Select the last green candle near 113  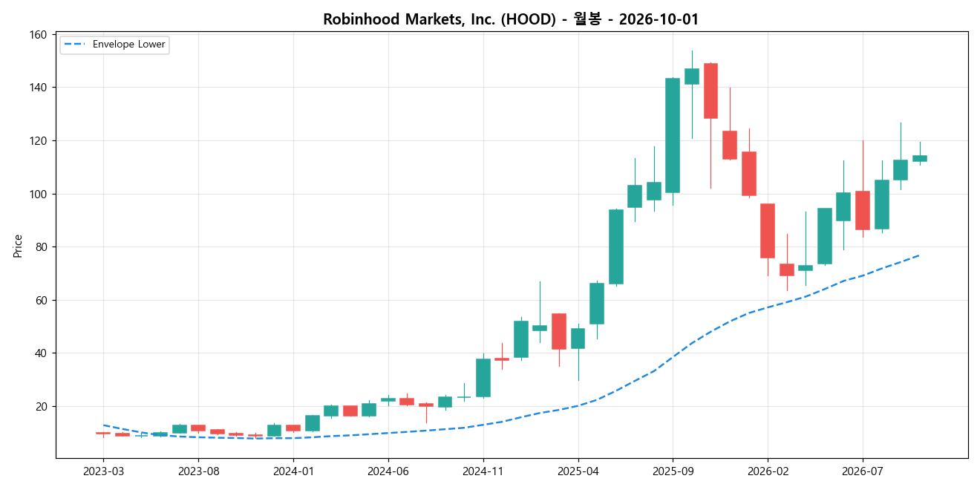pyautogui.click(x=920, y=158)
